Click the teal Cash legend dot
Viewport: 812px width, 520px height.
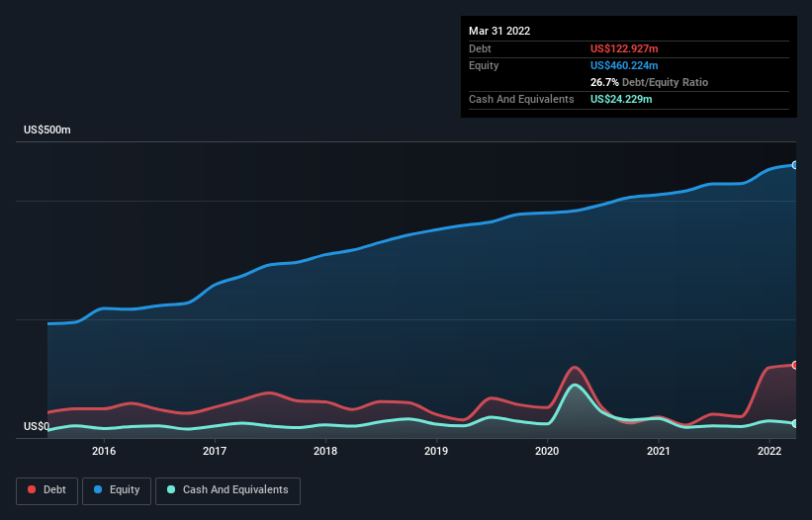(x=171, y=489)
